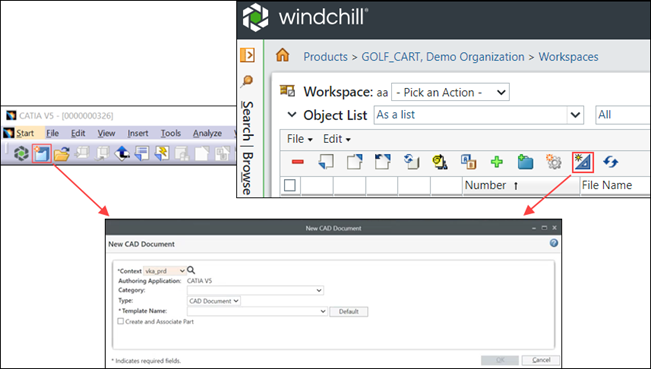Tick the Create and Associate Part checkbox
This screenshot has width=651, height=369.
pyautogui.click(x=121, y=321)
